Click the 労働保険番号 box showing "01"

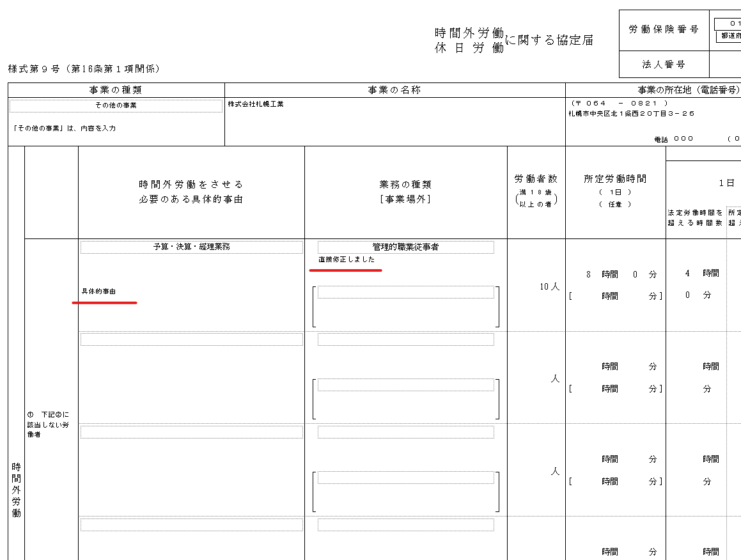[x=727, y=24]
